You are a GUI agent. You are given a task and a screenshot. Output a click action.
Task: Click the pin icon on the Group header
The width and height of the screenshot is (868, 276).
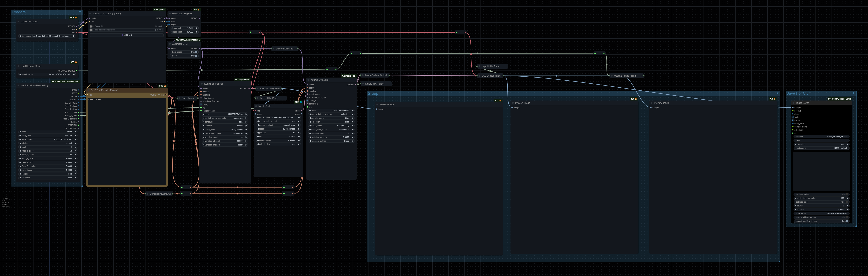777,93
